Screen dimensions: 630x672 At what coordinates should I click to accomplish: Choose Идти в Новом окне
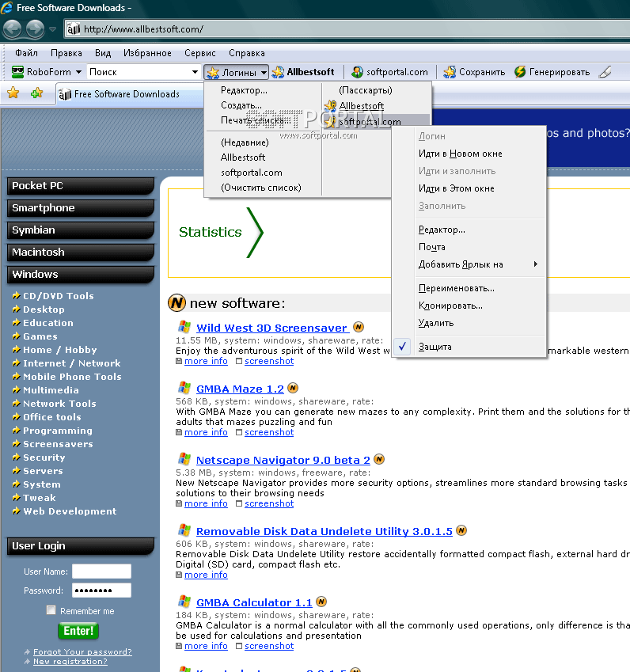(461, 154)
